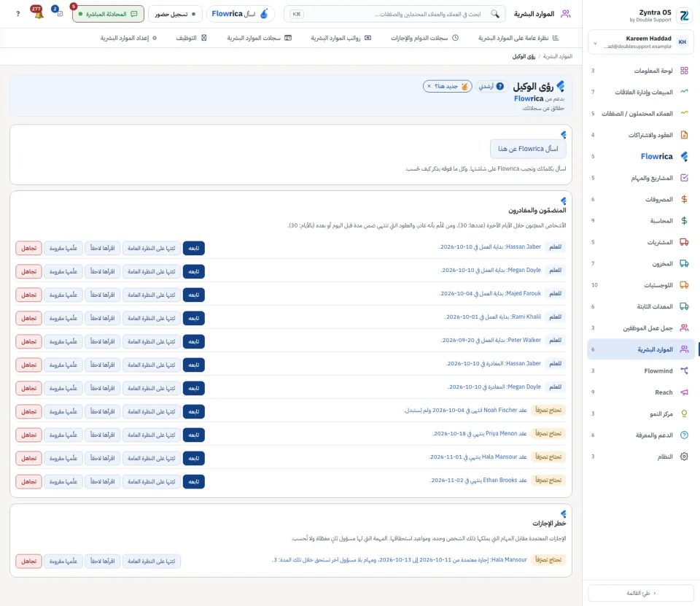Mark the Peter Walker row as read (علّمها مقروءة)

click(63, 341)
